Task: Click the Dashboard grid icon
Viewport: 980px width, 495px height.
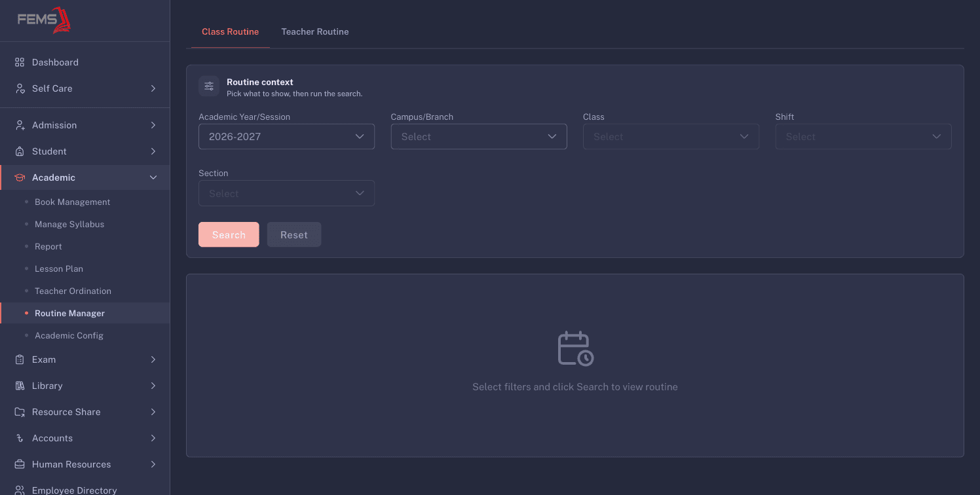Action: (20, 62)
